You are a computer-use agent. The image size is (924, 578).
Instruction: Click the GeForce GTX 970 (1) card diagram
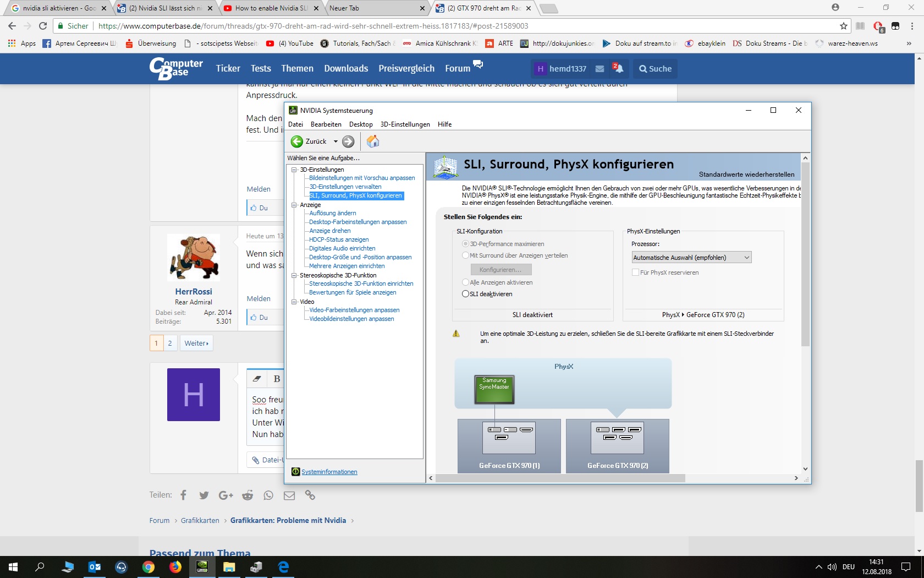tap(509, 446)
